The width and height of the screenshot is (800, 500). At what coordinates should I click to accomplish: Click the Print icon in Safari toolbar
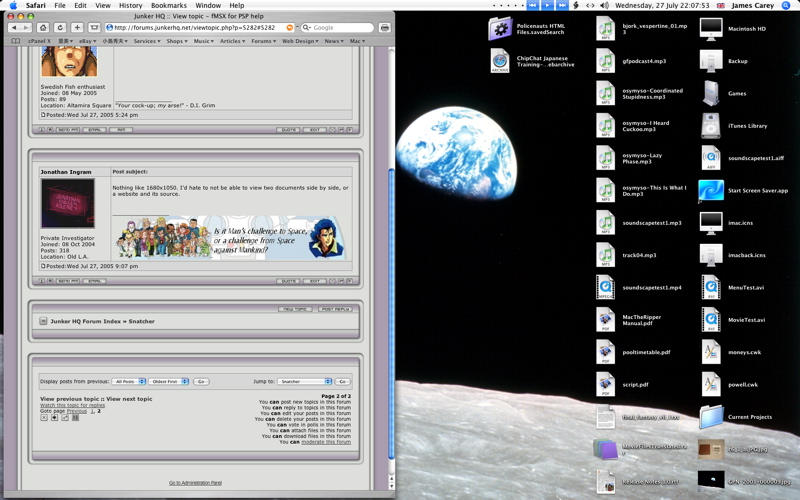384,28
